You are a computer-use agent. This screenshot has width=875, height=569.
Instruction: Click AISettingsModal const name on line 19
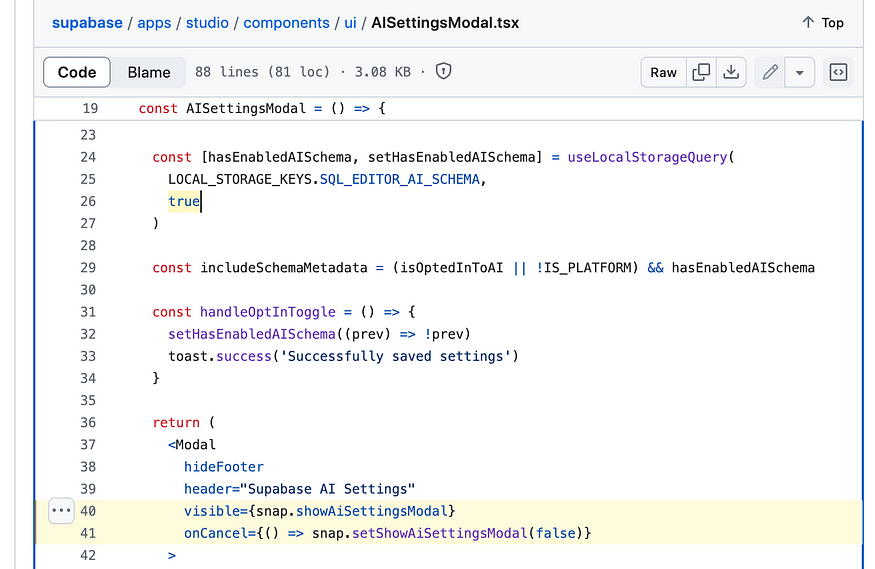pos(246,108)
